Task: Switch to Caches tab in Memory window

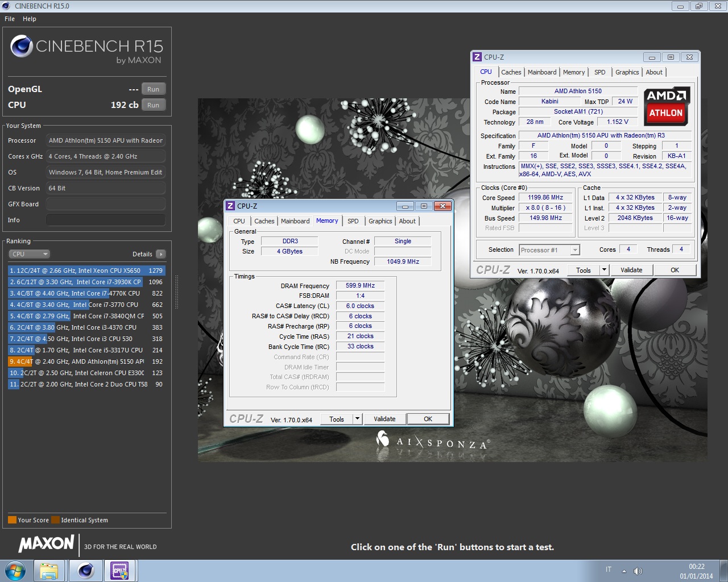Action: pyautogui.click(x=264, y=221)
